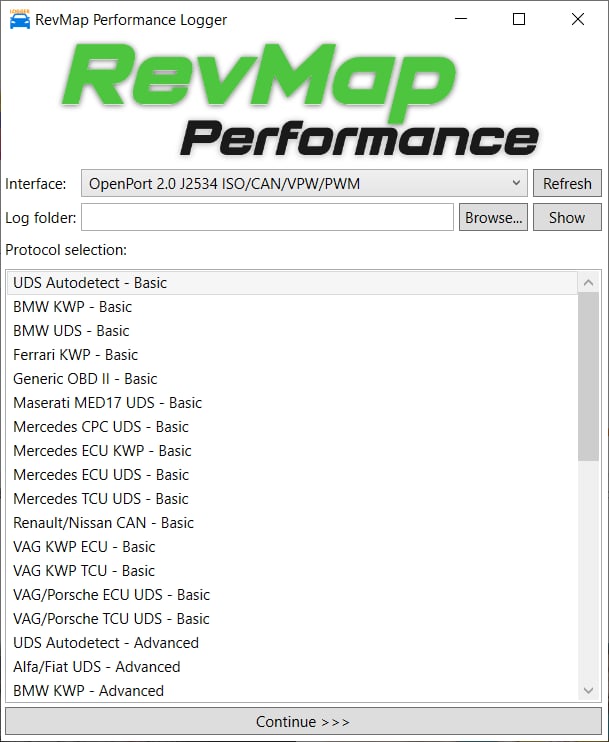
Task: Click the RevMap car logger title icon
Action: click(x=19, y=19)
